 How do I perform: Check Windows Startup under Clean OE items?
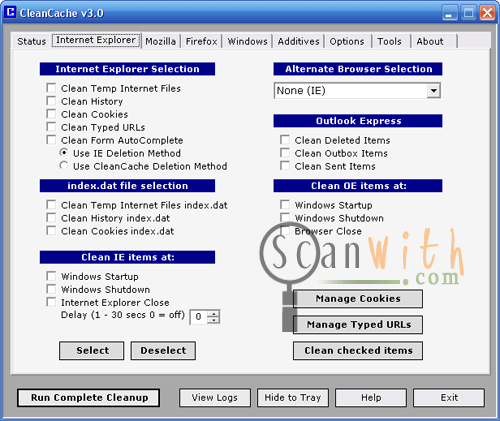[285, 205]
